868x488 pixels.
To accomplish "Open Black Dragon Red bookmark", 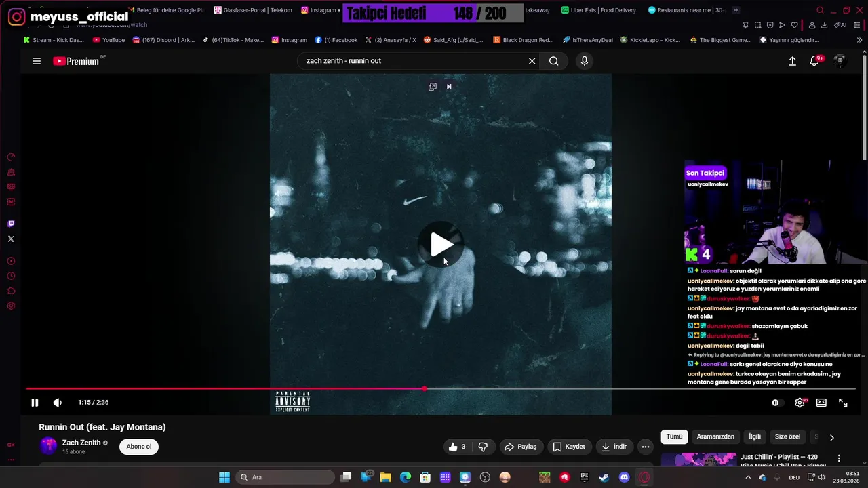I will click(524, 40).
